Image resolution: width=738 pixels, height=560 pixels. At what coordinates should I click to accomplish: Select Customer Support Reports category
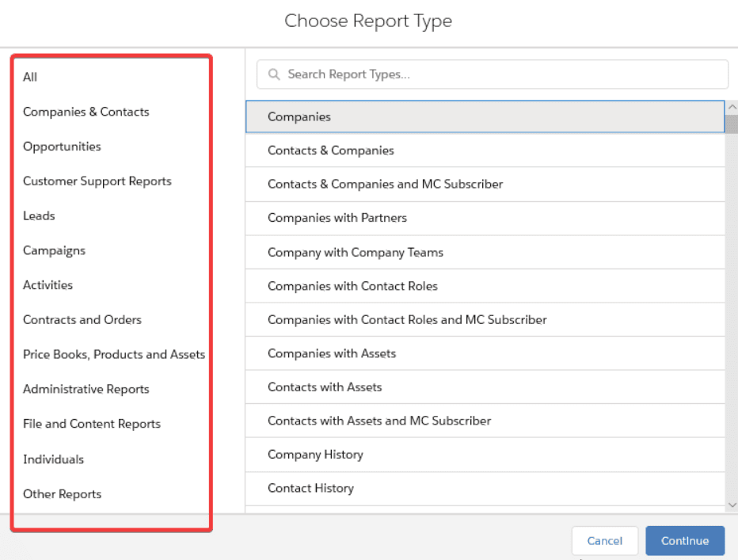pos(97,181)
